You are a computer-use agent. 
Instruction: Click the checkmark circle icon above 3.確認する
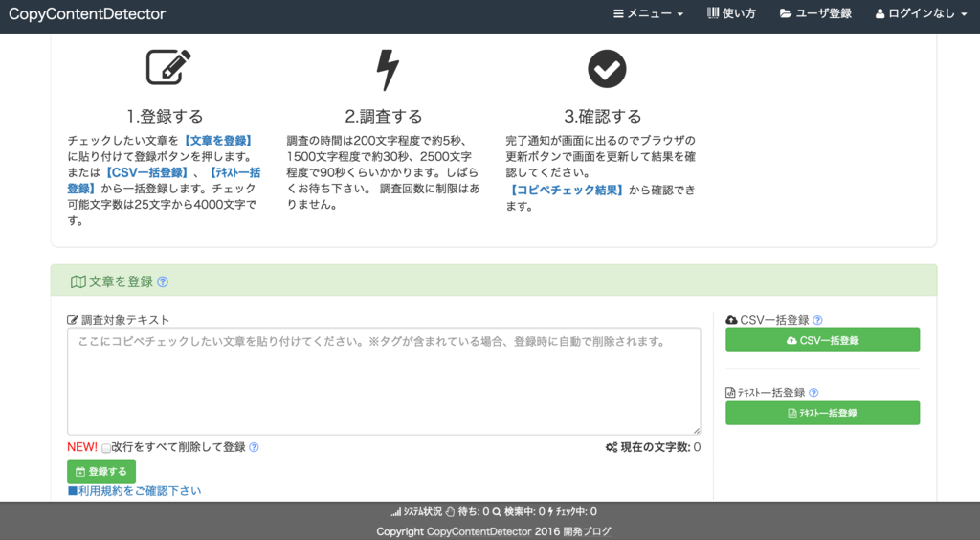click(607, 69)
